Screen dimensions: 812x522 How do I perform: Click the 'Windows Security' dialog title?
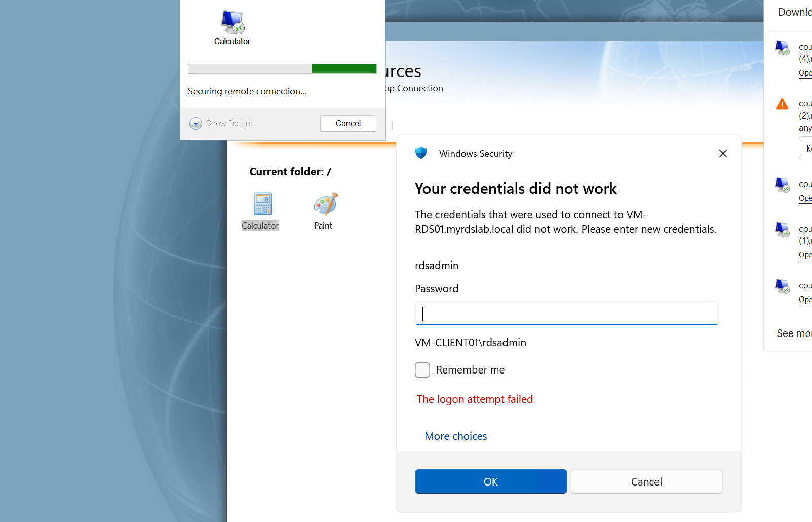coord(476,154)
